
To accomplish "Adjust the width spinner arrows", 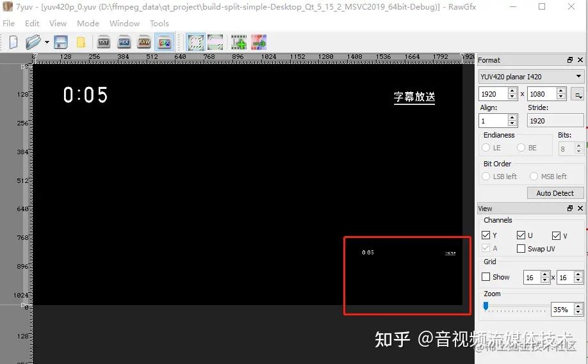I will point(512,94).
